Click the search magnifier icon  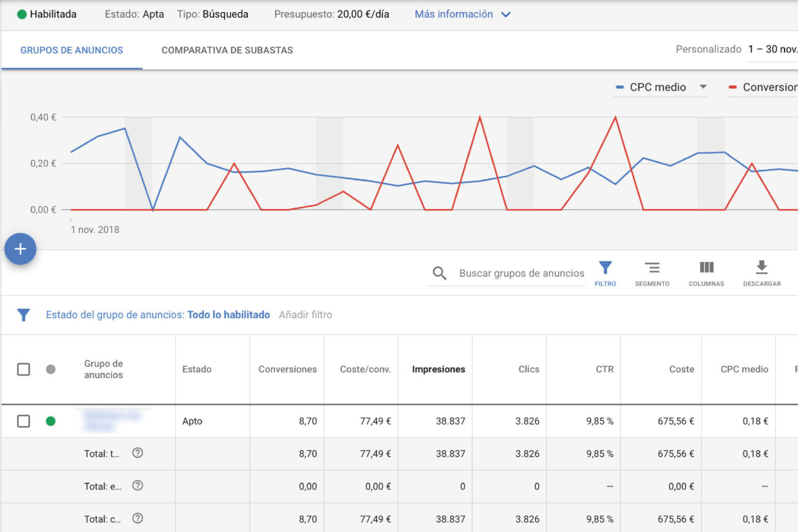click(x=440, y=273)
